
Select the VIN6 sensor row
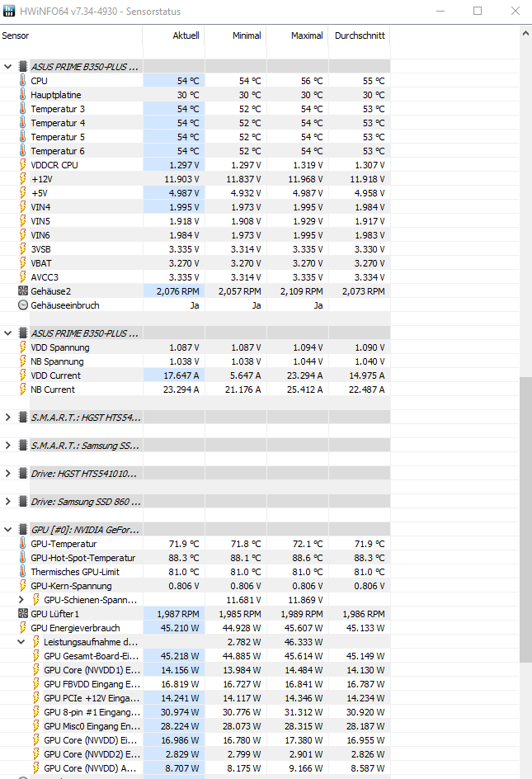click(x=195, y=235)
